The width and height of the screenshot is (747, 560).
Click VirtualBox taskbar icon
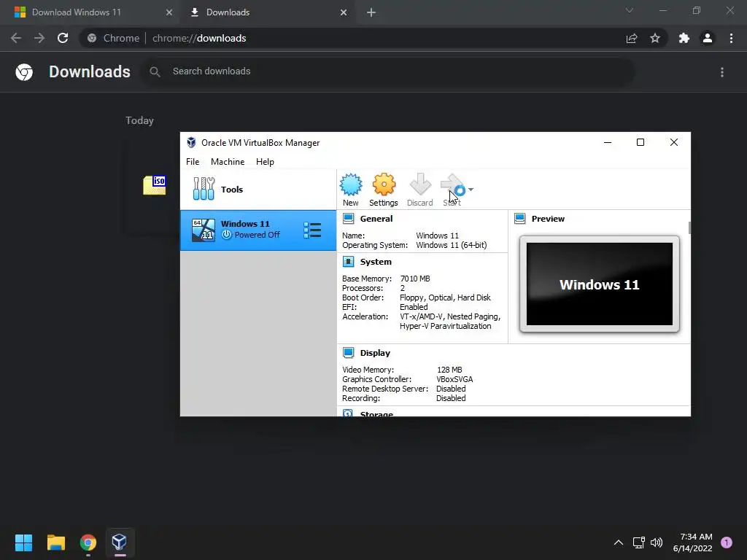(120, 542)
